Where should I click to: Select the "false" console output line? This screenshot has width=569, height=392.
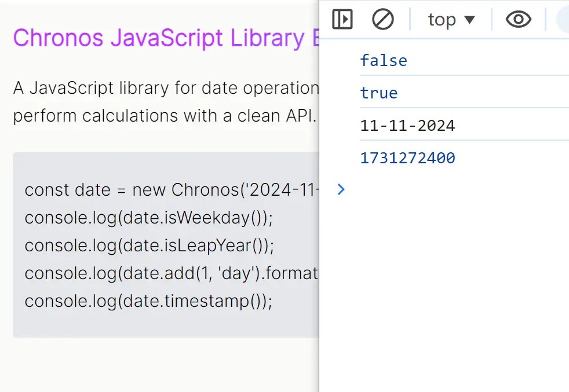coord(384,60)
